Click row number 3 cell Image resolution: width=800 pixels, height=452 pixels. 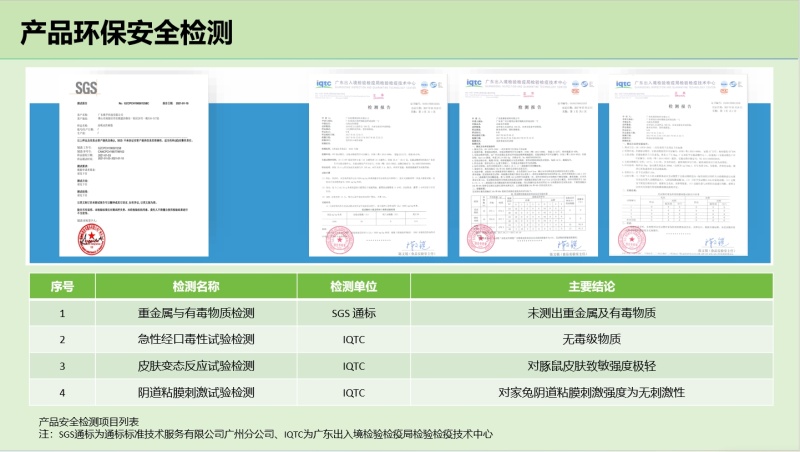click(x=62, y=366)
